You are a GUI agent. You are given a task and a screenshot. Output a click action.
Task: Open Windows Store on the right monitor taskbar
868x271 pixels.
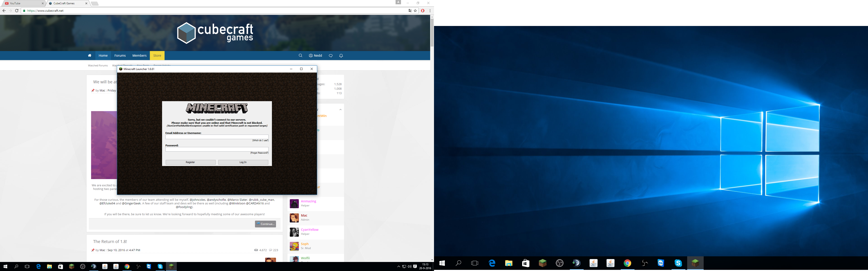point(526,263)
